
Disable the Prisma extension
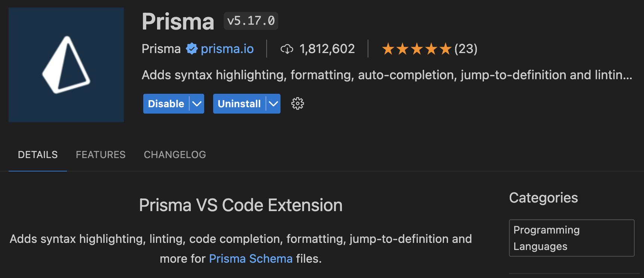pos(166,104)
